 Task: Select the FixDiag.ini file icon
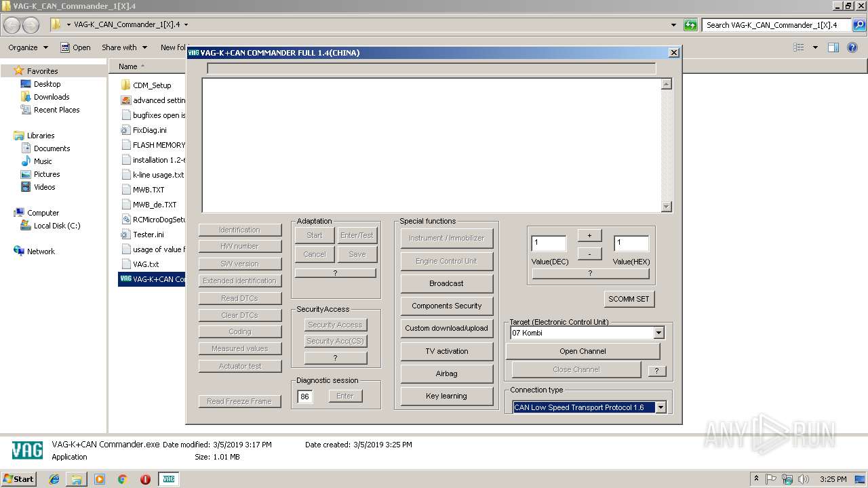click(125, 130)
